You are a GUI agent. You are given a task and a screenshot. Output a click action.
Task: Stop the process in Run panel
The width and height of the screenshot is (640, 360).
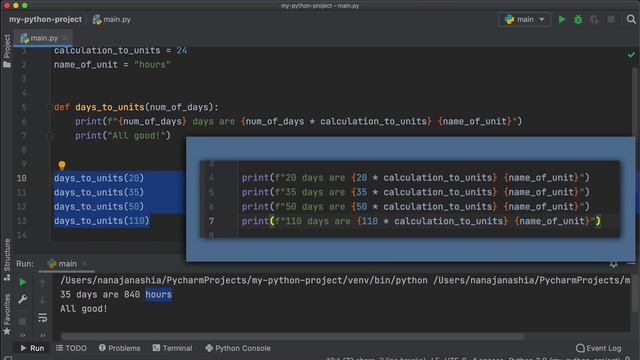click(22, 322)
